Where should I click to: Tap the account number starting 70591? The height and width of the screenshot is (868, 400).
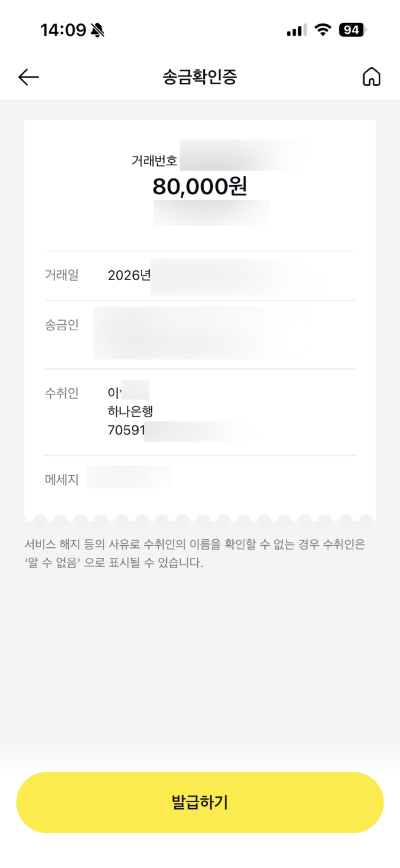[x=126, y=430]
